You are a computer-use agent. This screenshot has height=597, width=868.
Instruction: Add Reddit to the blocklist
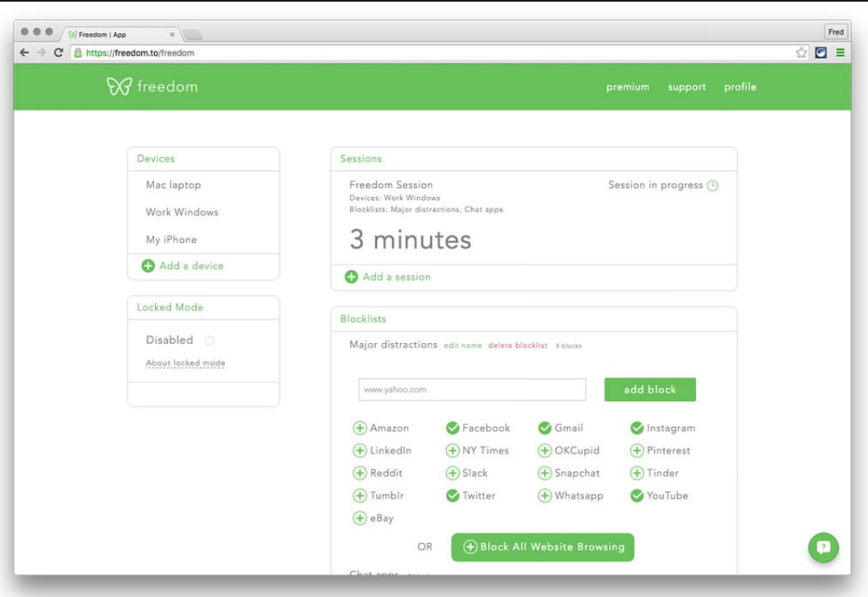click(x=360, y=473)
